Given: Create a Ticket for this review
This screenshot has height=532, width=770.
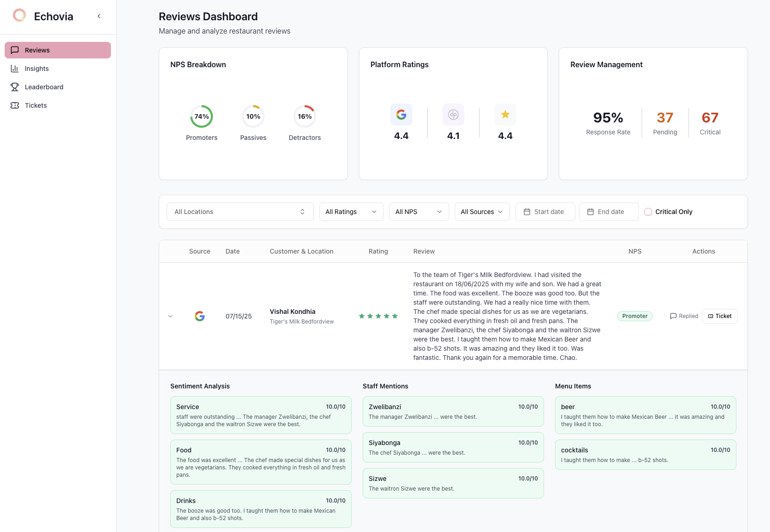Looking at the screenshot, I should coord(720,316).
